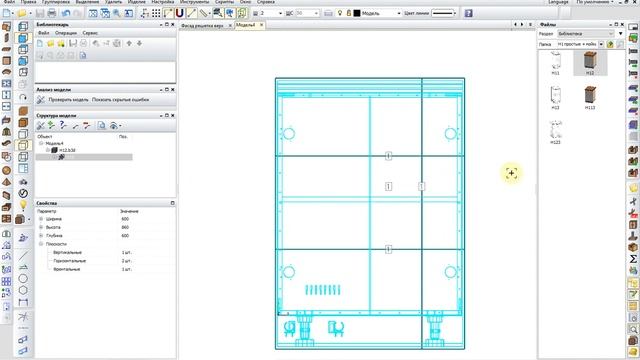The width and height of the screenshot is (640, 360).
Task: Click the green tree icon in Структура модели
Action: [x=51, y=125]
